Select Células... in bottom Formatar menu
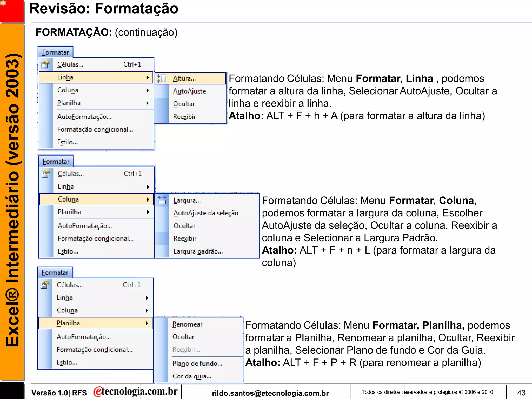 pos(95,285)
